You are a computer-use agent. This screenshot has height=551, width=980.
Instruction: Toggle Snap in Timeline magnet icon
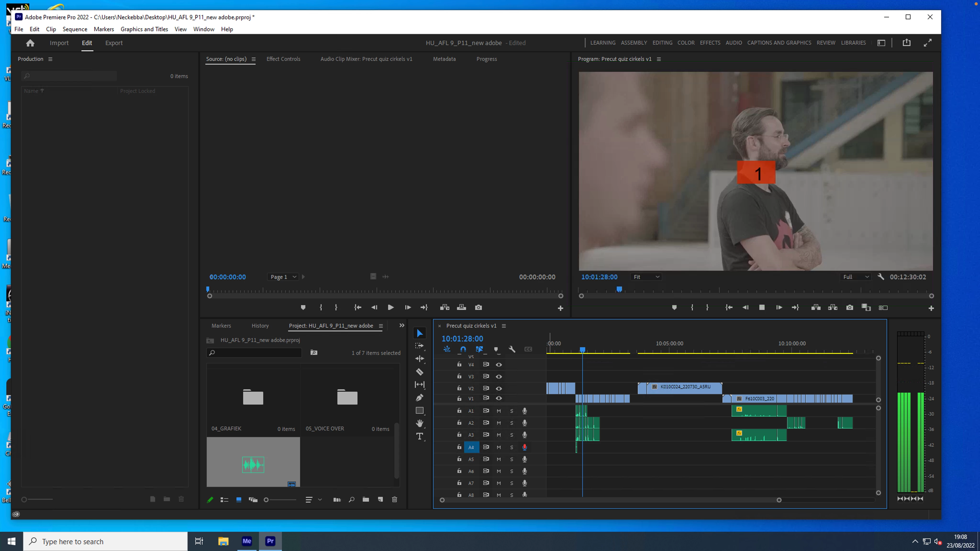click(x=463, y=349)
